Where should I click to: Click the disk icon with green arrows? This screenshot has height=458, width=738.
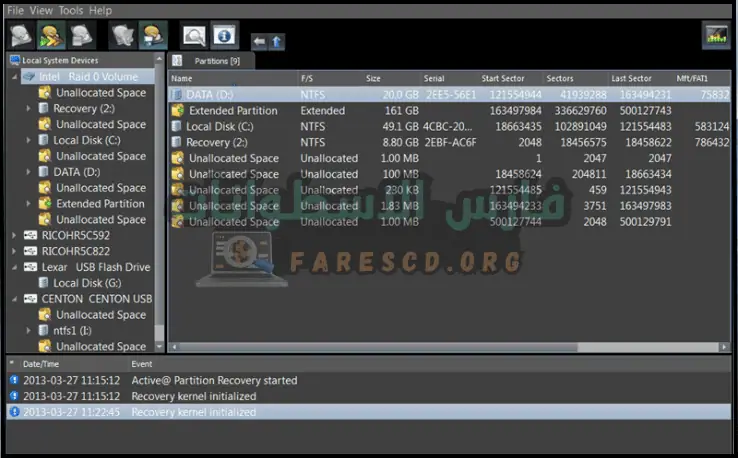pos(51,36)
